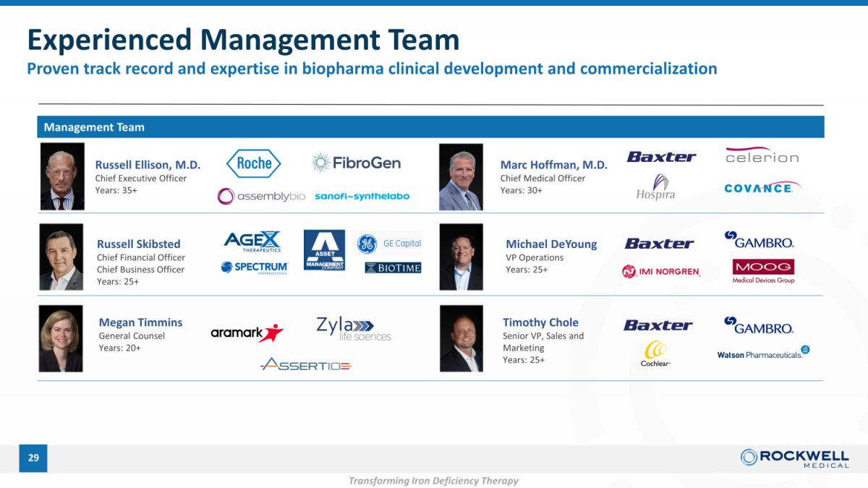Image resolution: width=868 pixels, height=488 pixels.
Task: Click the IMI Norgren logo
Action: (x=661, y=272)
